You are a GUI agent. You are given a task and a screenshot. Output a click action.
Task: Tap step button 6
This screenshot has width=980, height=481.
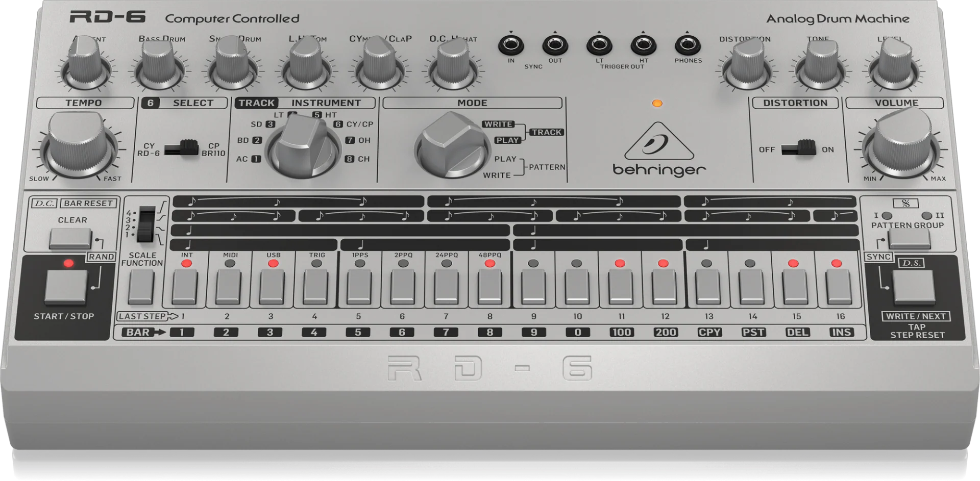(403, 287)
